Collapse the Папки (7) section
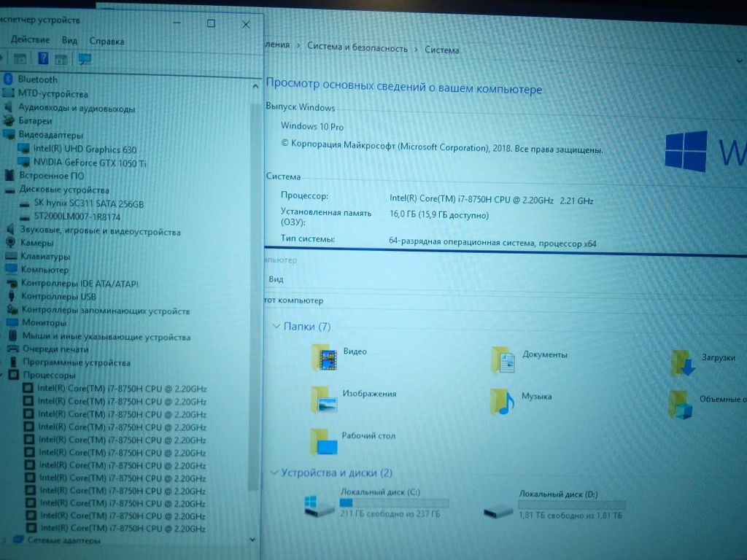The height and width of the screenshot is (560, 747). [276, 327]
